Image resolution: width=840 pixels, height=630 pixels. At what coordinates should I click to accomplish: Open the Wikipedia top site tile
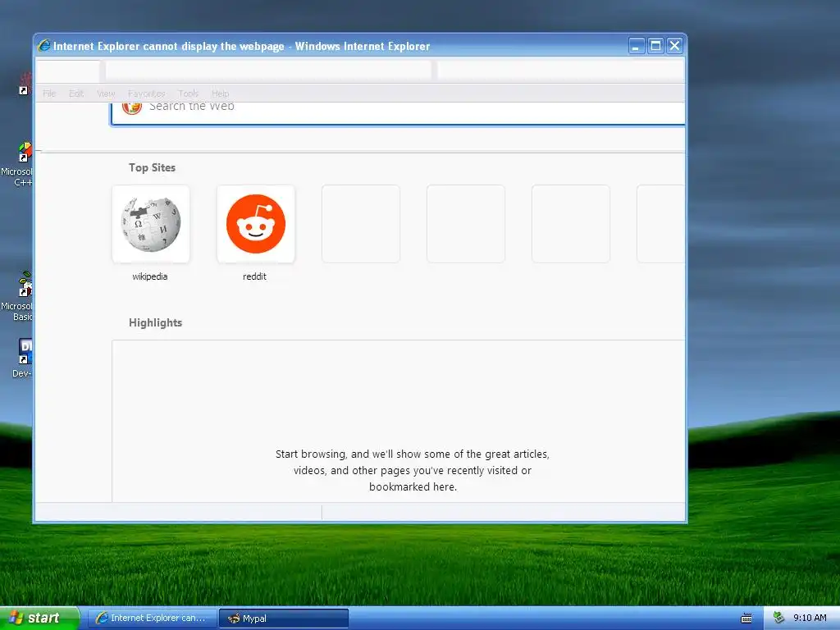pos(151,224)
